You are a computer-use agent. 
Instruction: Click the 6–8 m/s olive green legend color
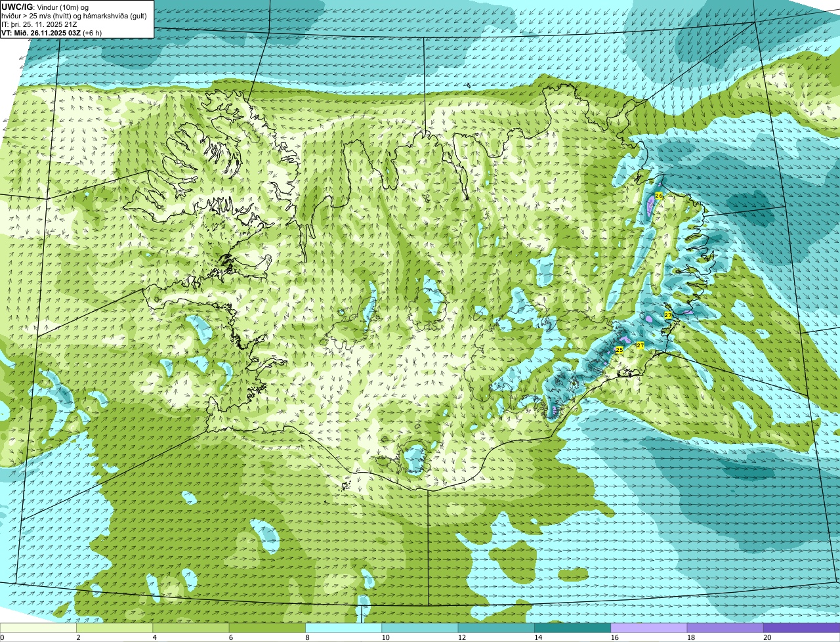click(267, 628)
